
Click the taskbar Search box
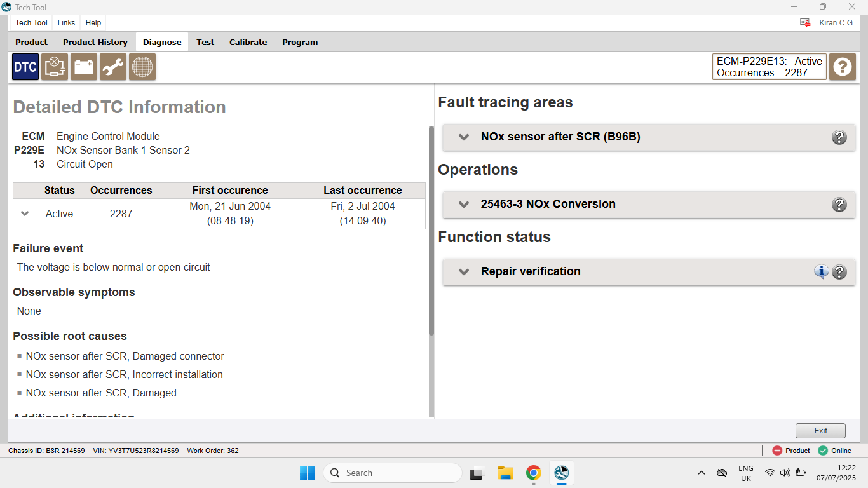[393, 473]
